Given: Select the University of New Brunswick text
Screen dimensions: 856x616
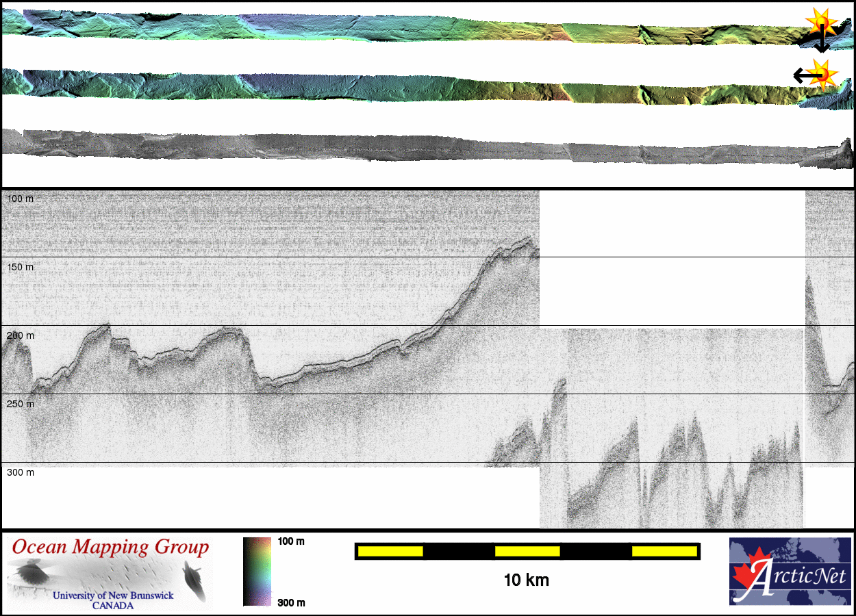Looking at the screenshot, I should pyautogui.click(x=113, y=595).
